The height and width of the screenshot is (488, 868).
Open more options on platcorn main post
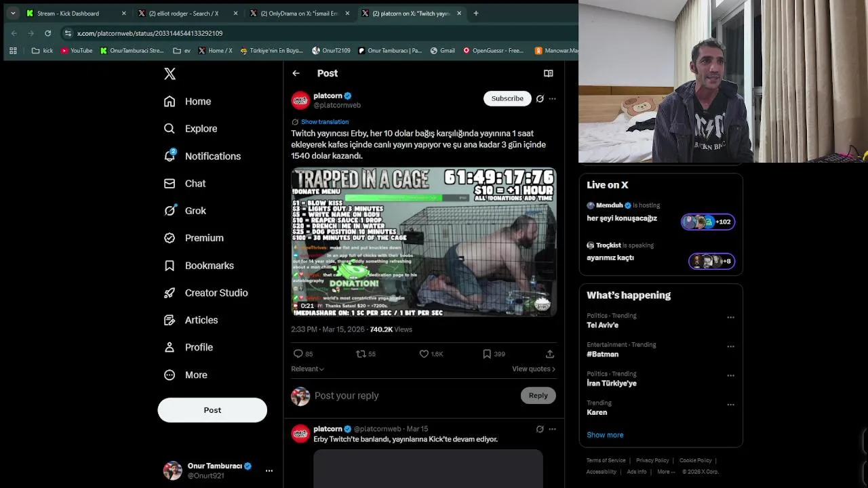pyautogui.click(x=552, y=98)
